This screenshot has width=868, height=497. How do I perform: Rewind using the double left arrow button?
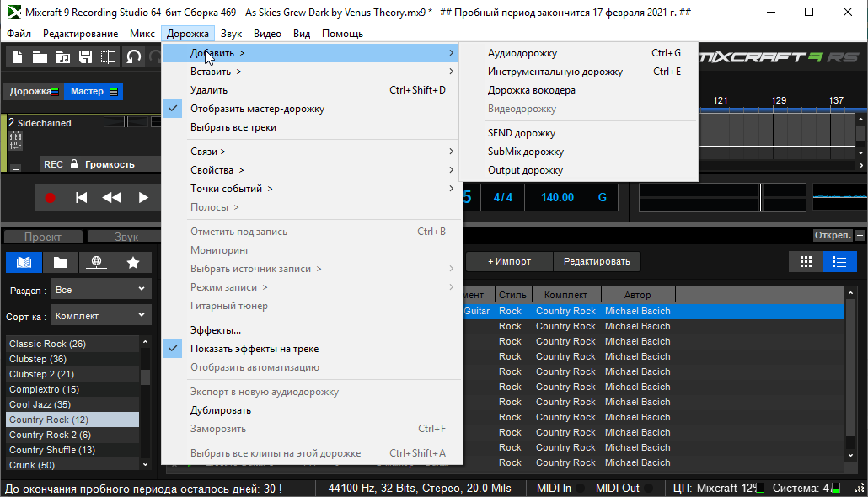pyautogui.click(x=112, y=198)
